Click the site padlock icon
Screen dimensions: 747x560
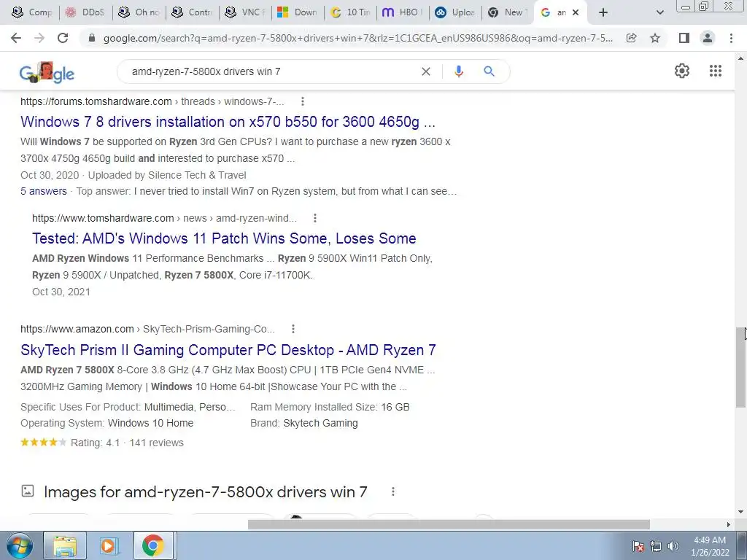click(x=92, y=38)
